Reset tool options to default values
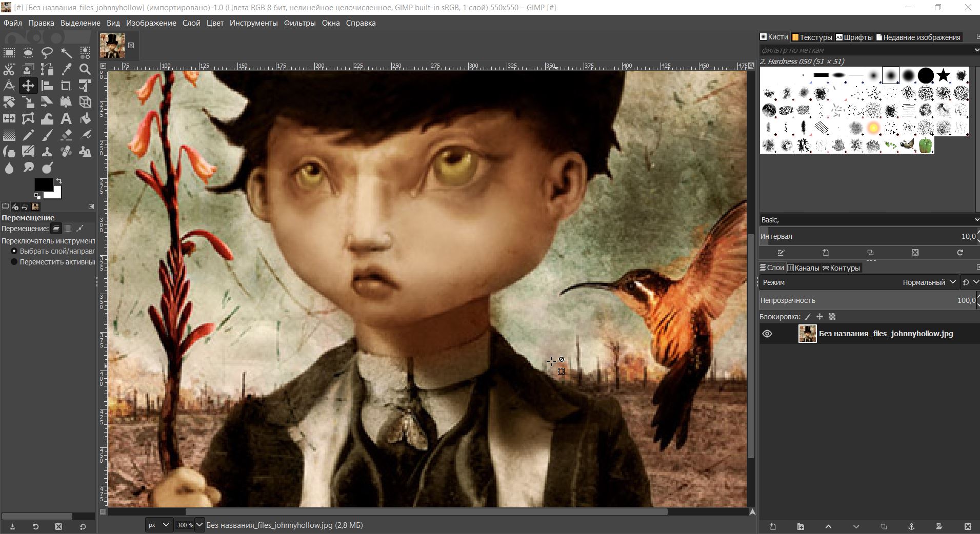The image size is (980, 534). [83, 526]
